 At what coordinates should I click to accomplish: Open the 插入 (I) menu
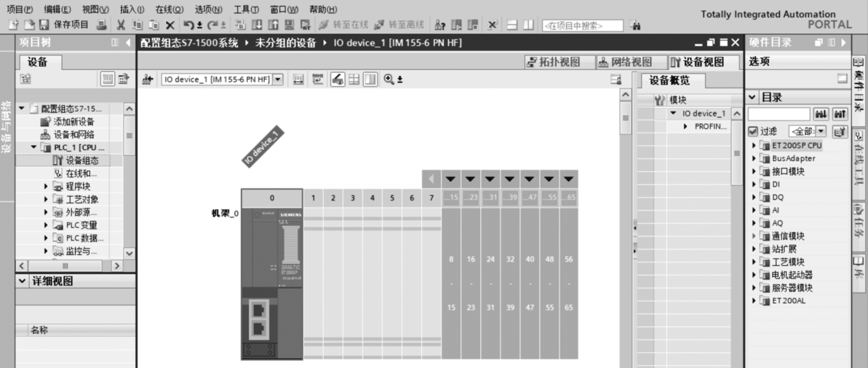132,9
